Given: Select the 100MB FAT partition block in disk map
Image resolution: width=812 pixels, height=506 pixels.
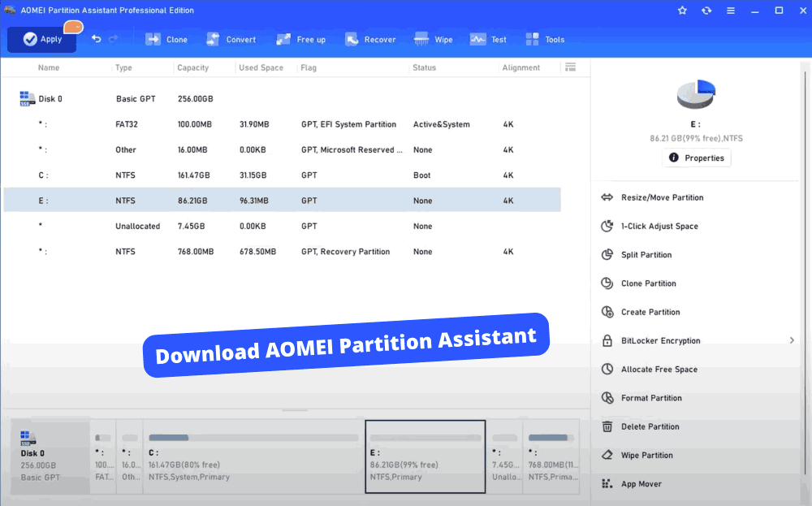Looking at the screenshot, I should click(104, 456).
